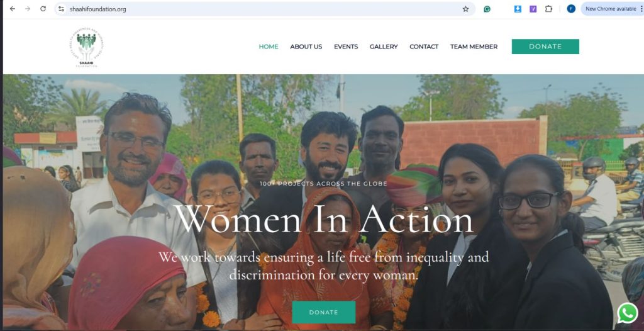This screenshot has width=644, height=331.
Task: Click the Donate button in the header
Action: click(545, 47)
